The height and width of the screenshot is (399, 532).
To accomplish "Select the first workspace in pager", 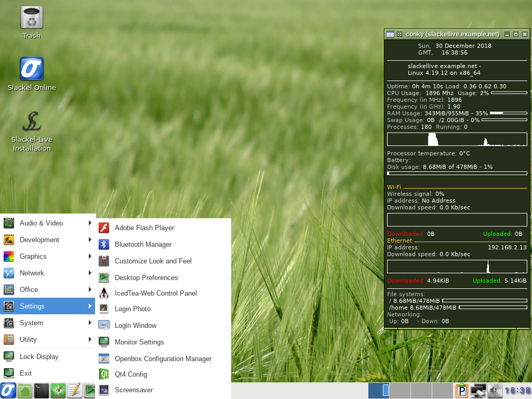I will 379,391.
